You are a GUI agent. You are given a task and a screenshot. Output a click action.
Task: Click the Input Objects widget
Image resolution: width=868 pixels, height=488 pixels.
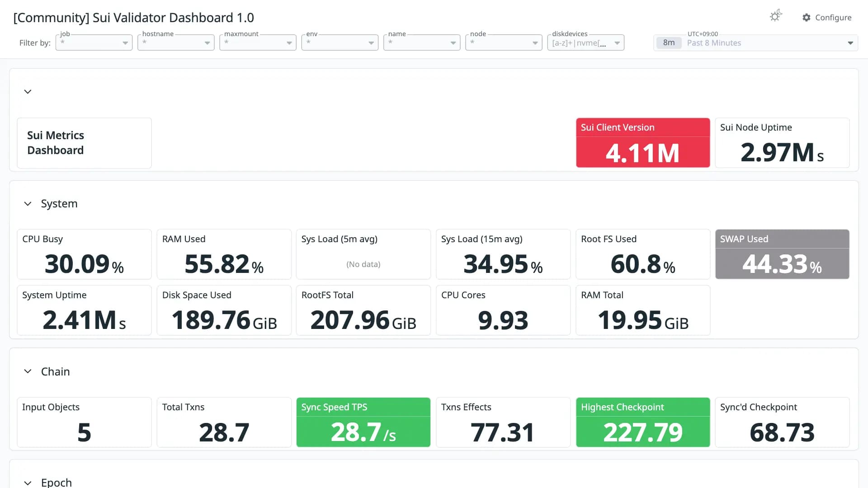(x=85, y=422)
